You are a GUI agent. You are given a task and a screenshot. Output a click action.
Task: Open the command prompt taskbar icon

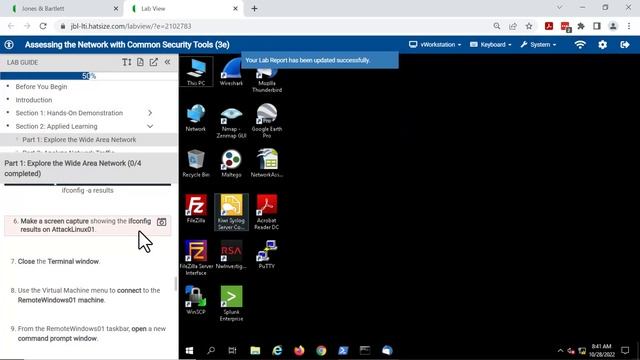(x=365, y=350)
